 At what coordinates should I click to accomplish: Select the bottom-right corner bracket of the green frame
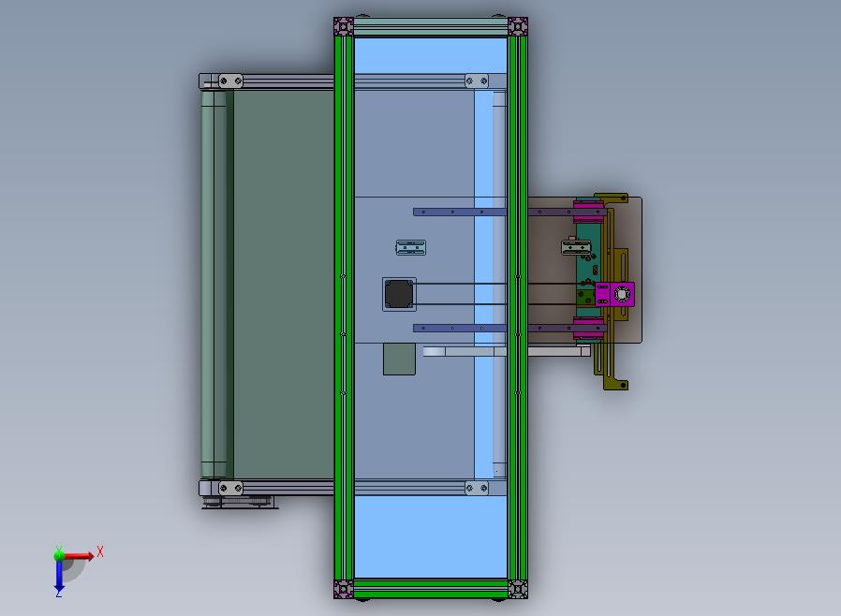coord(518,589)
